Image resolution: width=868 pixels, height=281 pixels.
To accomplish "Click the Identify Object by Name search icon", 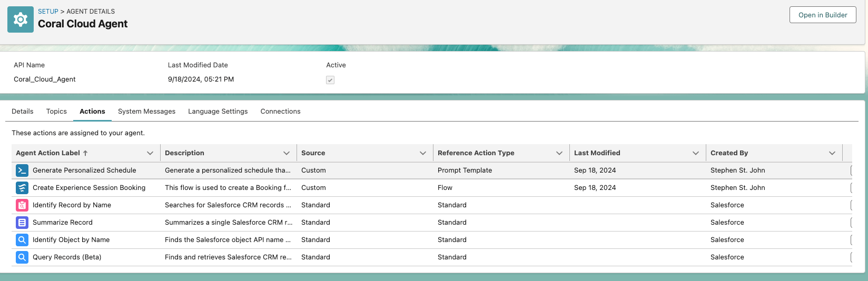I will 22,240.
